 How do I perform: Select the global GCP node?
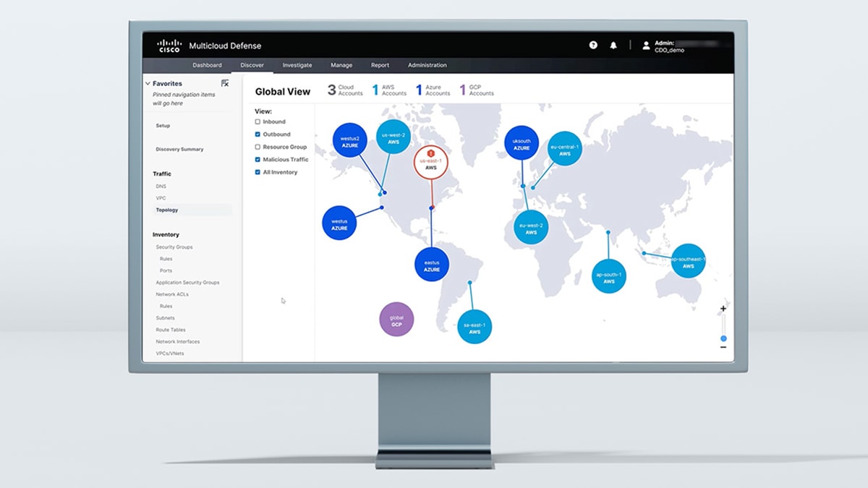[397, 320]
